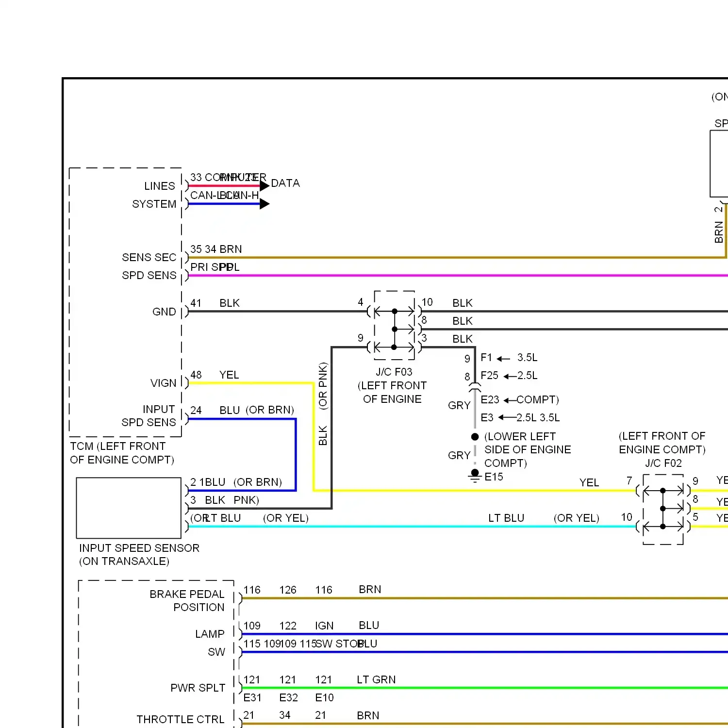
Task: Click pin number 126 on brake pedal wire
Action: [288, 590]
